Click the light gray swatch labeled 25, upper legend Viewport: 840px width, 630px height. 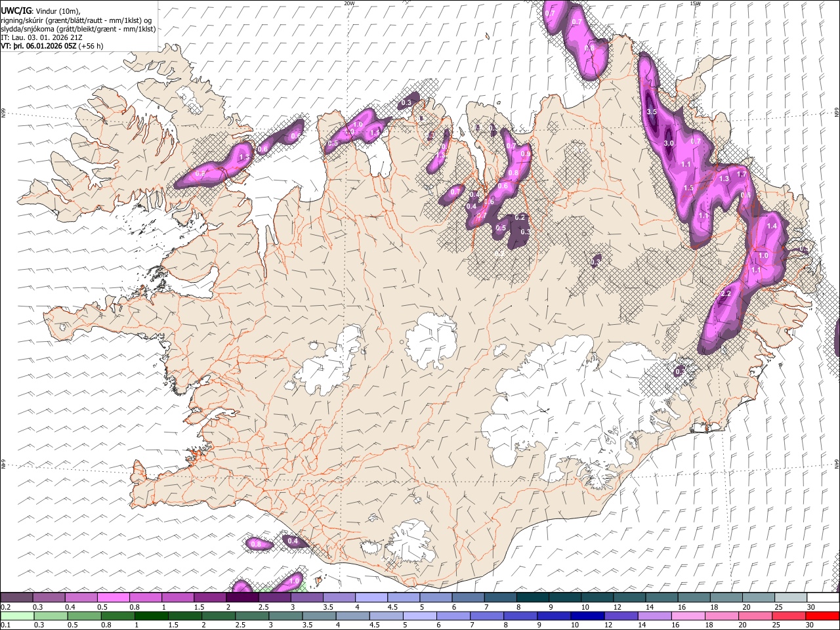click(791, 597)
